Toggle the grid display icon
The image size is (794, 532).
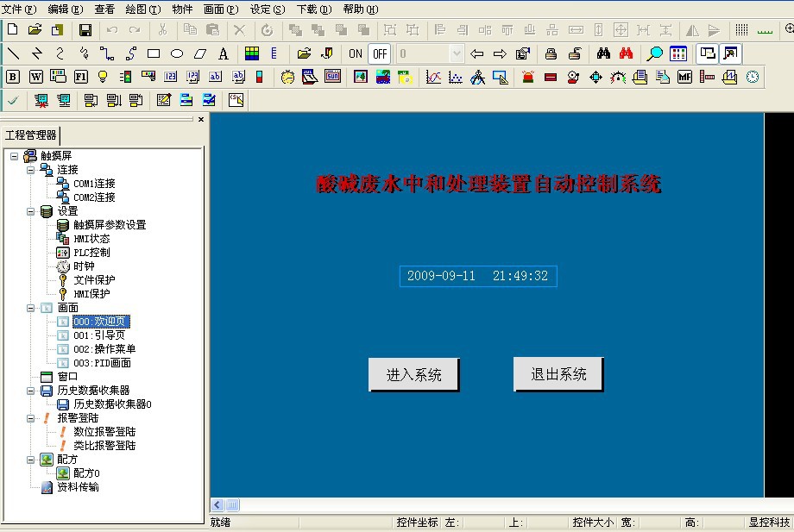pos(741,30)
